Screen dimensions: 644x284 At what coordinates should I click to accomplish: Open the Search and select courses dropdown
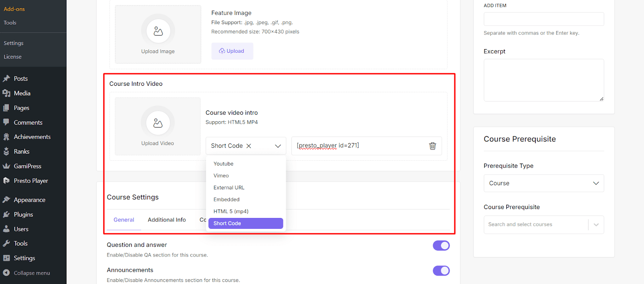[x=596, y=225]
